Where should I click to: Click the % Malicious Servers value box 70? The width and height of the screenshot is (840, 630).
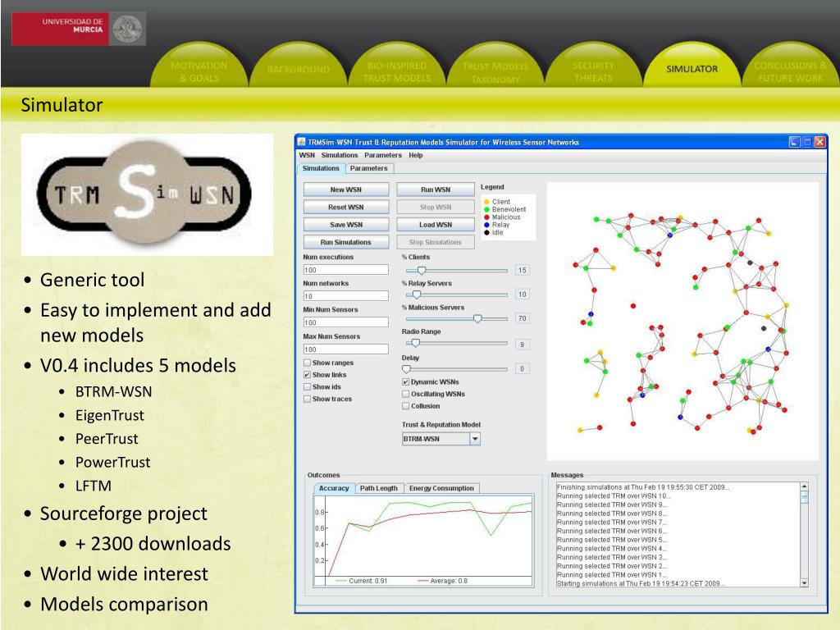pos(522,318)
